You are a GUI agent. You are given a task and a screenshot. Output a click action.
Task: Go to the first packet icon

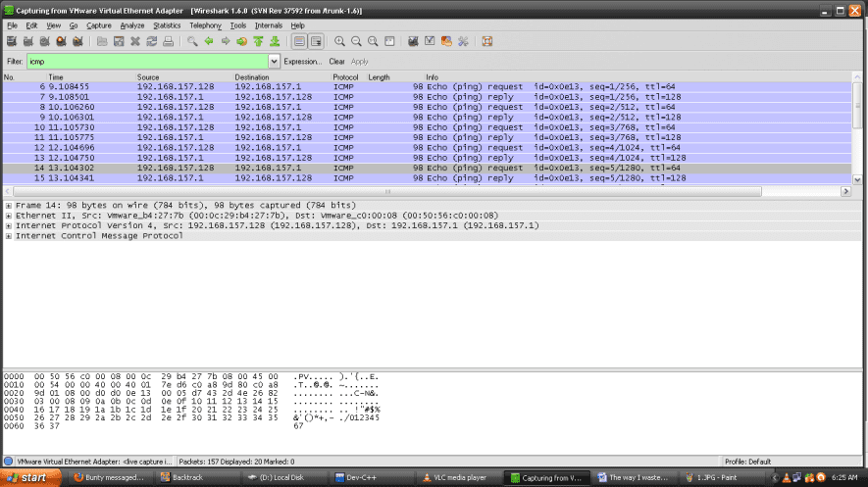258,41
